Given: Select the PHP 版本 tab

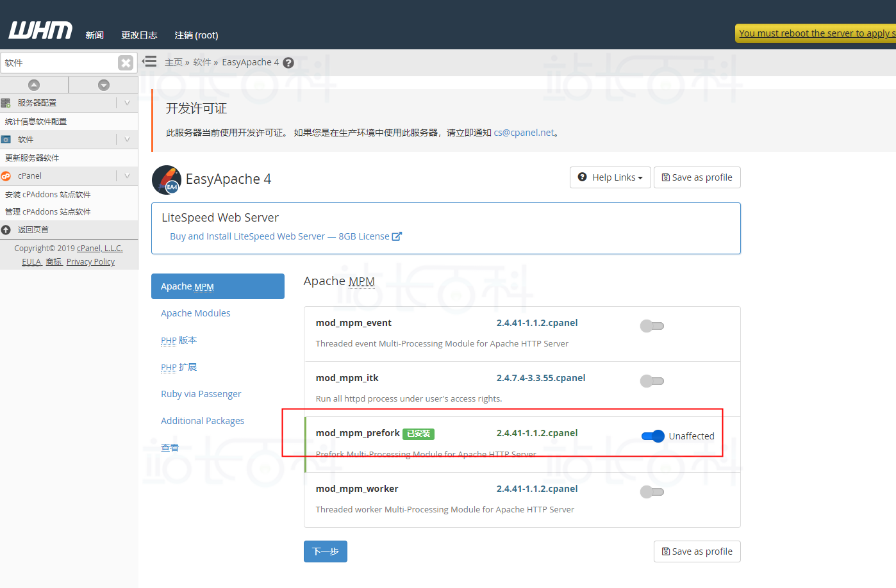Looking at the screenshot, I should (x=179, y=340).
